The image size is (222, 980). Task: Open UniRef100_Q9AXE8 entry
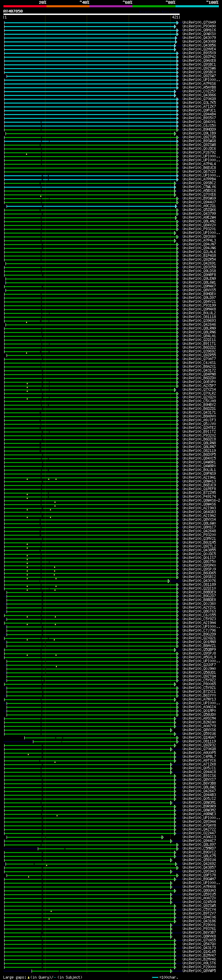[199, 60]
